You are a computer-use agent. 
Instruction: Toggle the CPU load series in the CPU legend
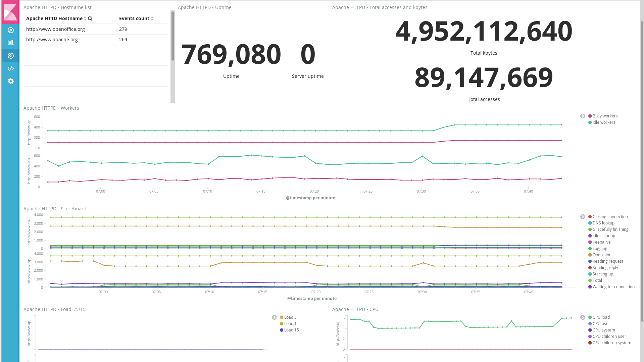tap(601, 317)
